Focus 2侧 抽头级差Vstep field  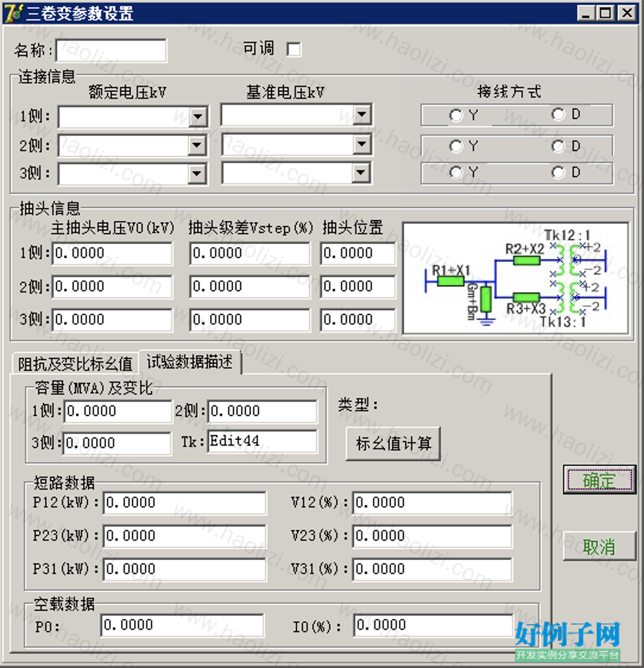pos(250,286)
